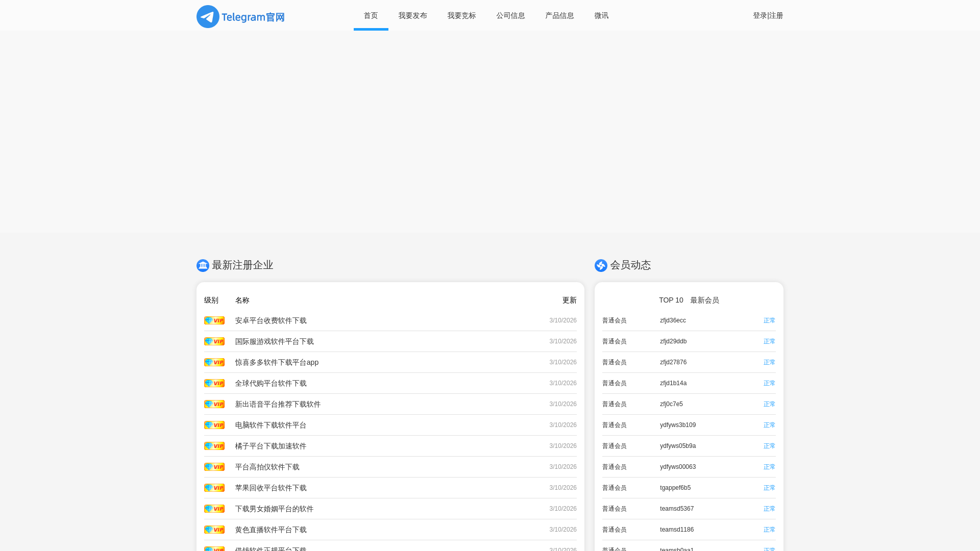Click VIP badge beside 全球代购平台软件下载
The height and width of the screenshot is (551, 980).
pyautogui.click(x=214, y=383)
